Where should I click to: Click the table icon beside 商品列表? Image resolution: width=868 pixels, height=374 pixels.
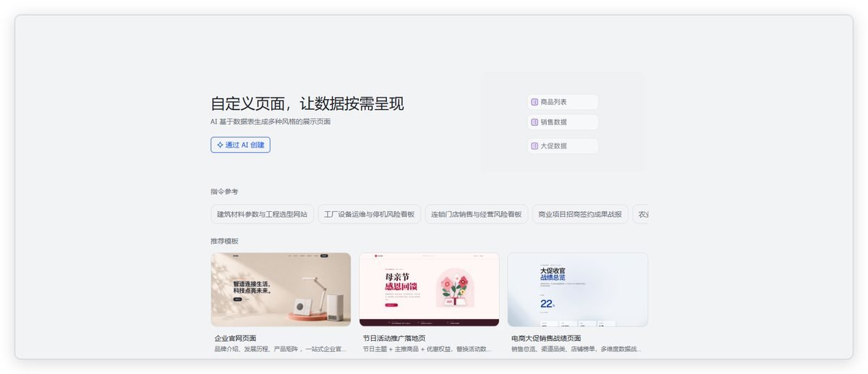coord(535,102)
